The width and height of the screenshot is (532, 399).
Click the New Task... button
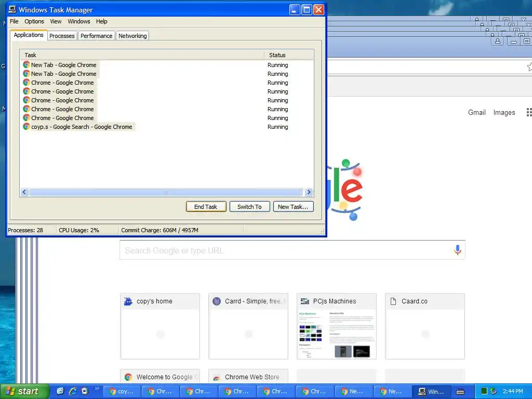(293, 207)
